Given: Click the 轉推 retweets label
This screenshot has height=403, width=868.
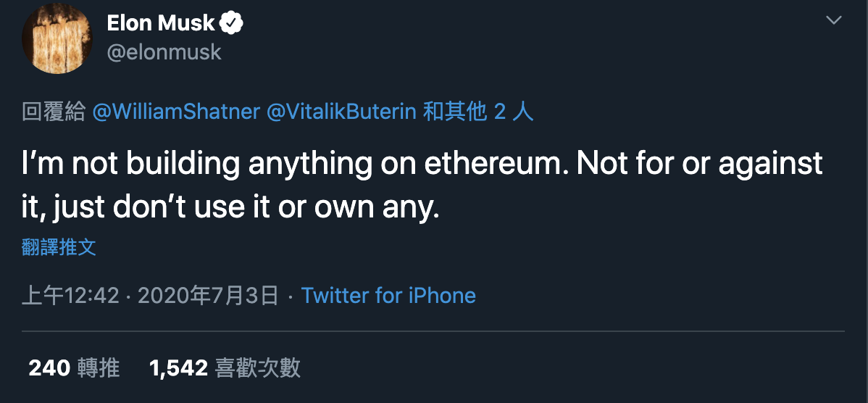Looking at the screenshot, I should (x=99, y=368).
